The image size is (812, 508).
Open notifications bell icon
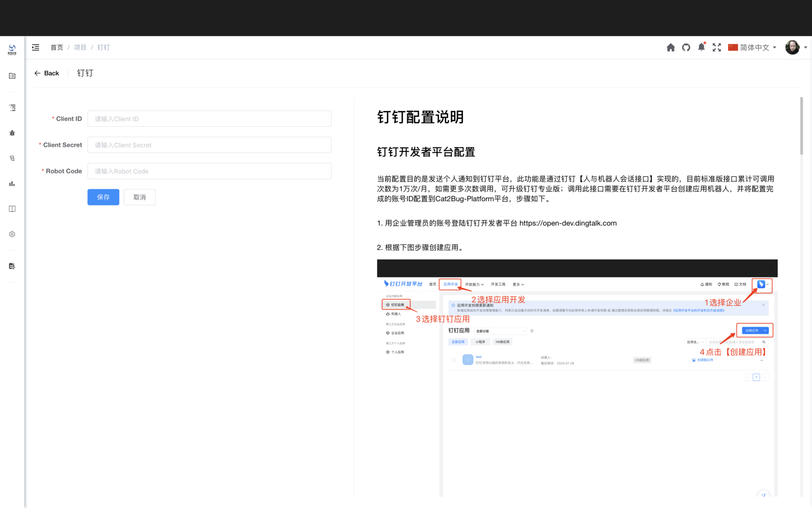(x=701, y=47)
